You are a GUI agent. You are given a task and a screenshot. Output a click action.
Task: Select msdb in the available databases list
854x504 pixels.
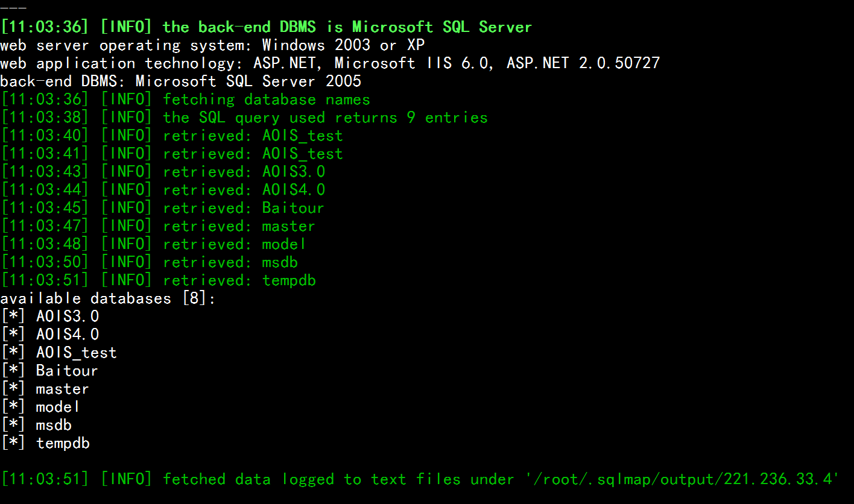36,425
